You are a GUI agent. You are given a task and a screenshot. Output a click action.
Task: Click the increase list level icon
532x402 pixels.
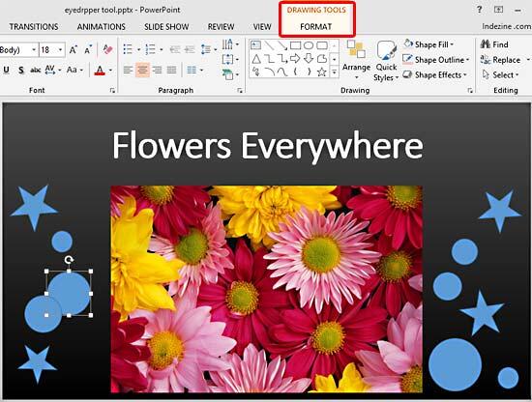(190, 49)
